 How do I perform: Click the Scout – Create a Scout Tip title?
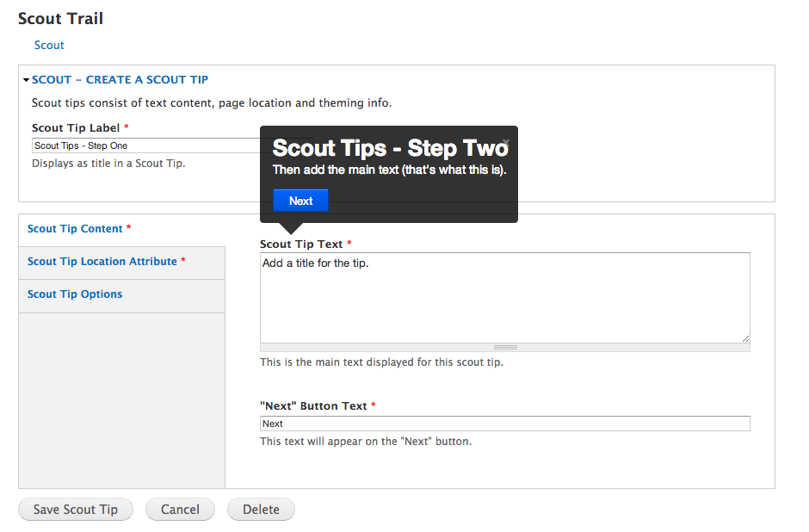click(120, 79)
